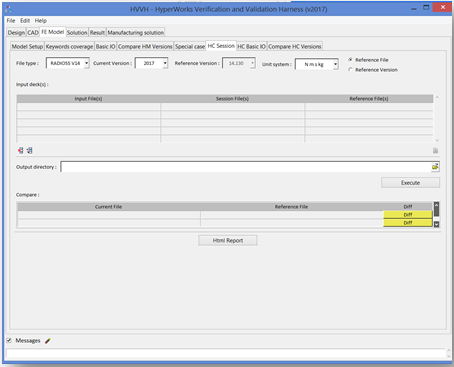
Task: Click the Compare table scrollbar up arrow
Action: coord(436,205)
